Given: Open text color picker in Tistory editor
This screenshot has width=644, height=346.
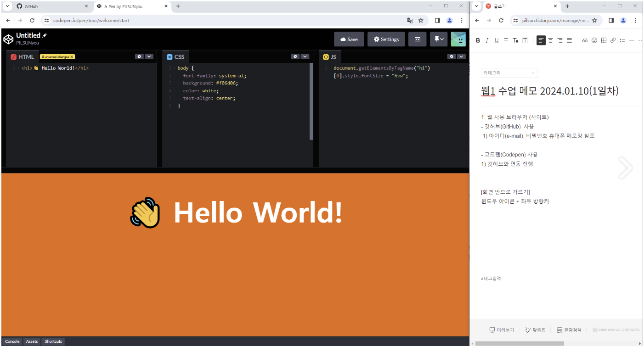Looking at the screenshot, I should pos(515,40).
